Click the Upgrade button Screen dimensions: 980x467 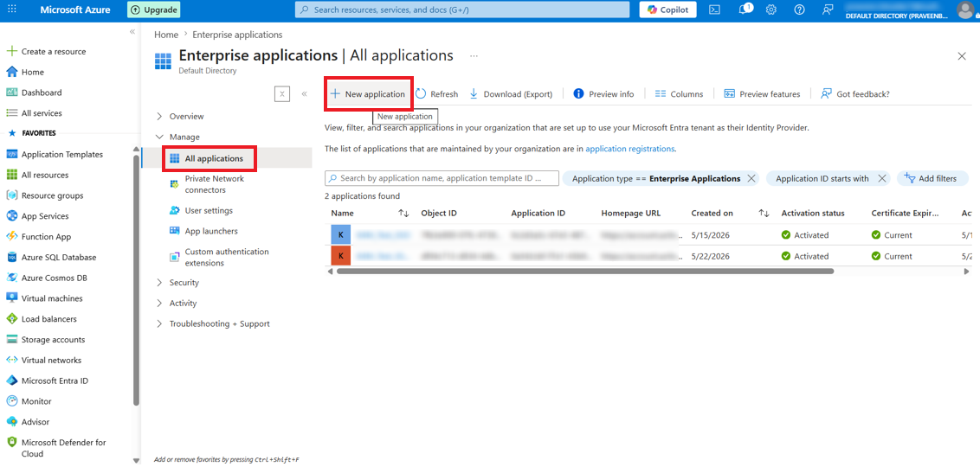point(154,10)
